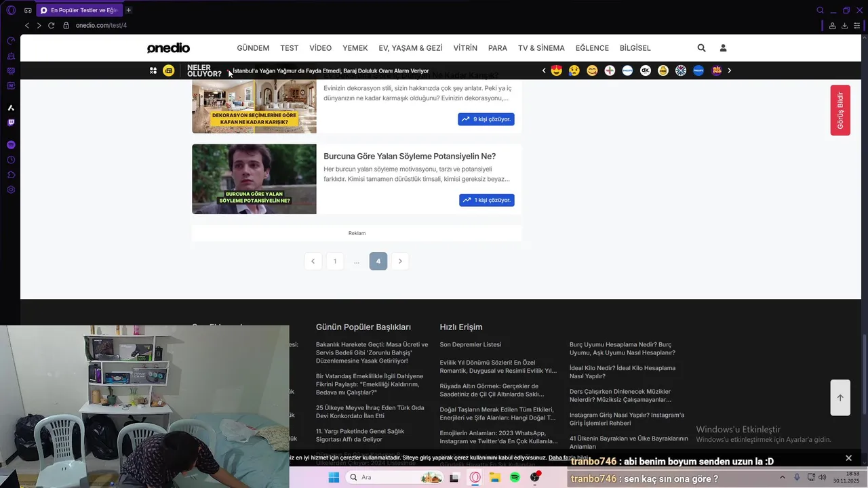Click the Windows taskbar search box
Image resolution: width=868 pixels, height=488 pixels.
point(396,478)
